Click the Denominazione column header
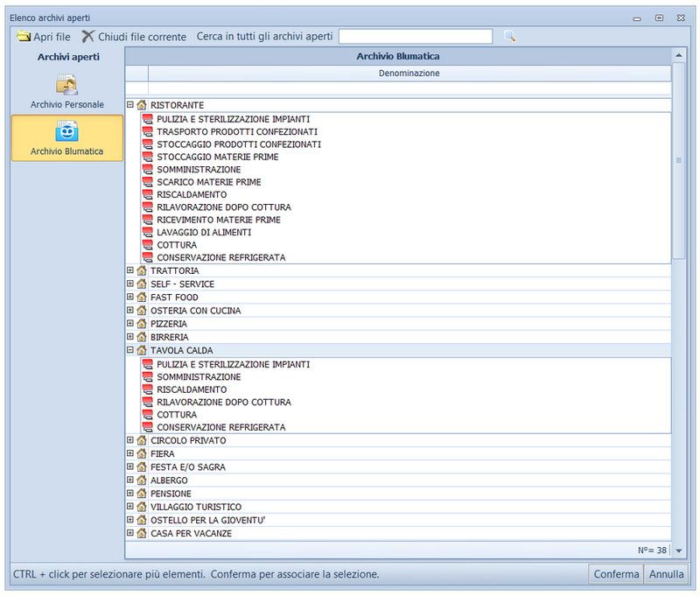This screenshot has width=700, height=596. (409, 74)
